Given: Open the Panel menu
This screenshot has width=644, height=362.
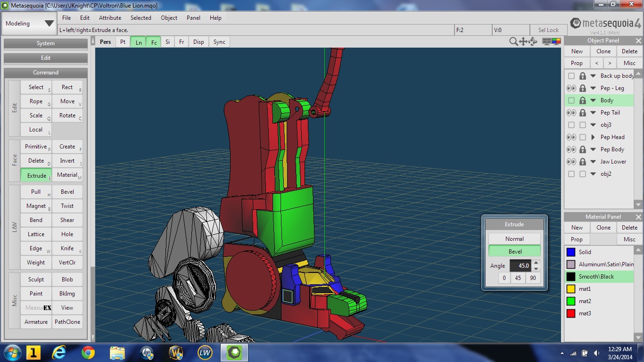Looking at the screenshot, I should (x=193, y=18).
